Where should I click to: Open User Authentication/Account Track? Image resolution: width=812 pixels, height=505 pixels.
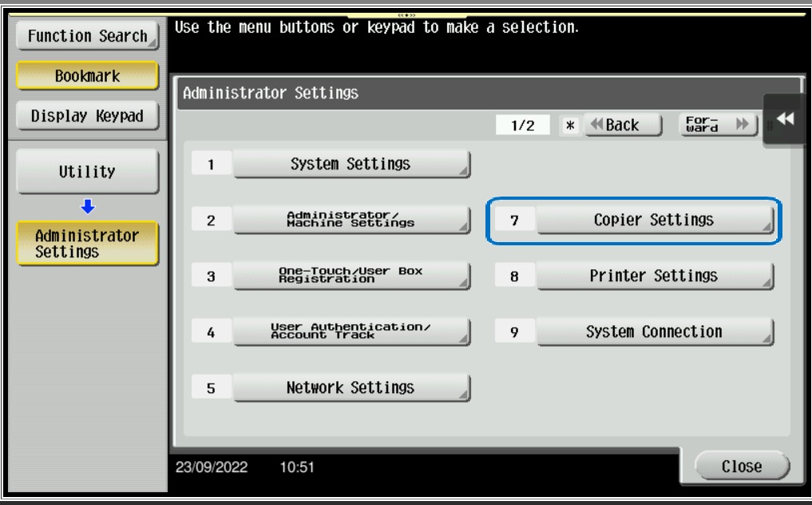click(350, 332)
